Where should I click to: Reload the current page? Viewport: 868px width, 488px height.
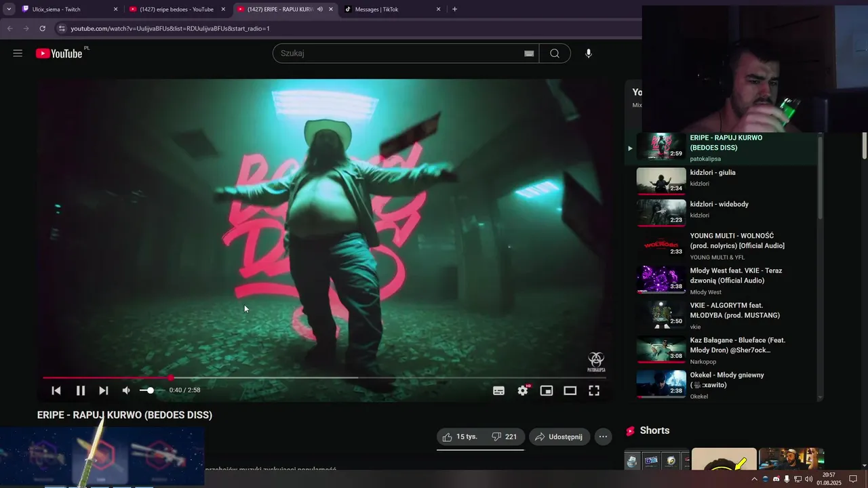pos(42,28)
